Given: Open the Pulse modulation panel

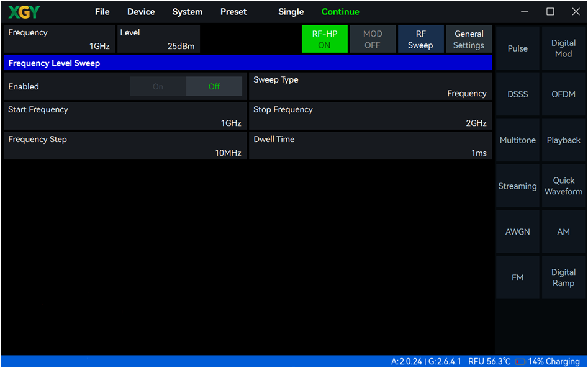Looking at the screenshot, I should point(517,48).
